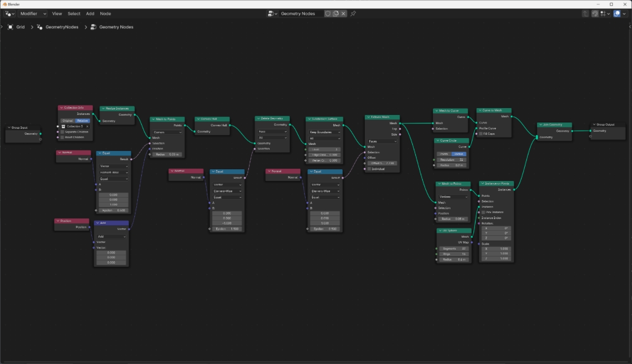Screen dimensions: 632x364
Task: Click the Collection 5 selector button
Action: click(x=76, y=126)
